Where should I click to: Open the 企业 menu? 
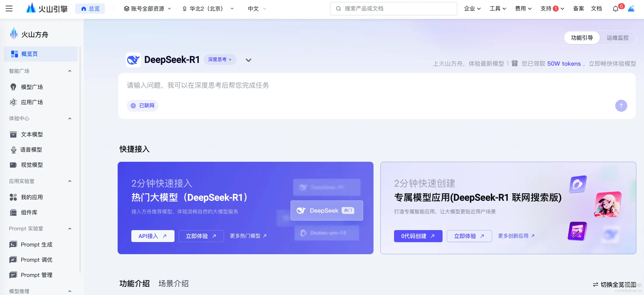coord(472,9)
